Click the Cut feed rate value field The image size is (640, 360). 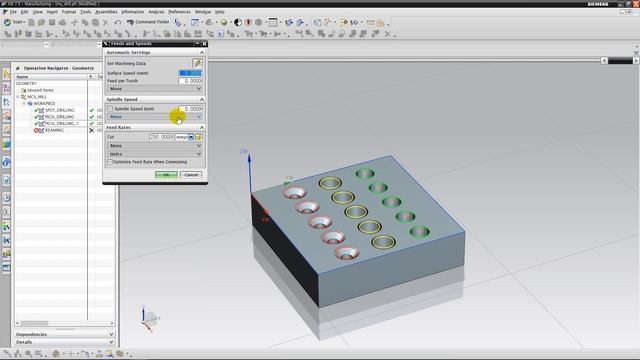[162, 137]
